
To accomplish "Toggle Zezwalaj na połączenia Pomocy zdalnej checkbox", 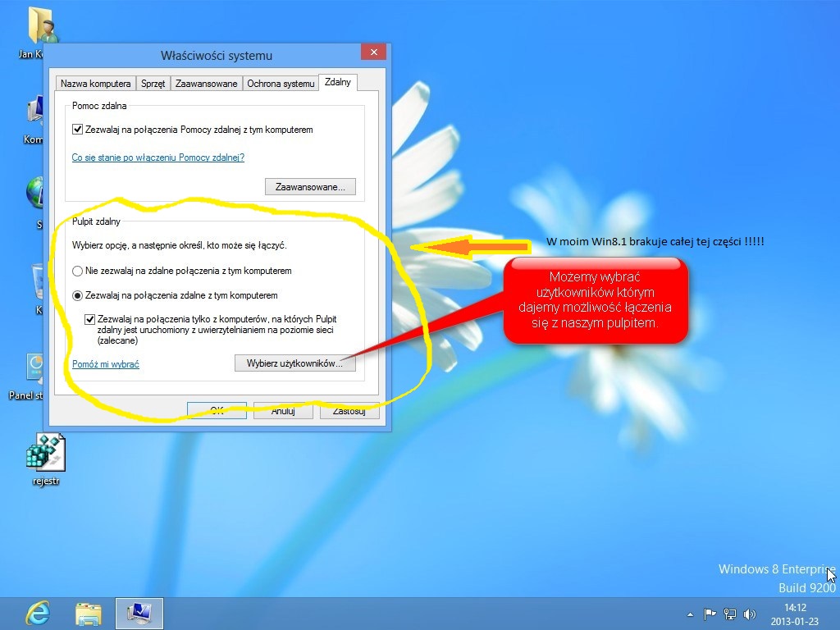I will click(x=77, y=130).
